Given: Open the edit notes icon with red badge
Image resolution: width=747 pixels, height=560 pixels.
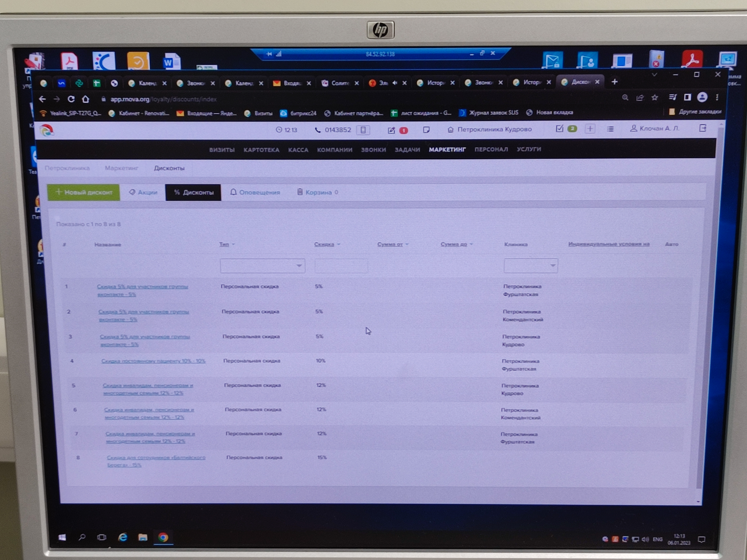Looking at the screenshot, I should [x=391, y=130].
